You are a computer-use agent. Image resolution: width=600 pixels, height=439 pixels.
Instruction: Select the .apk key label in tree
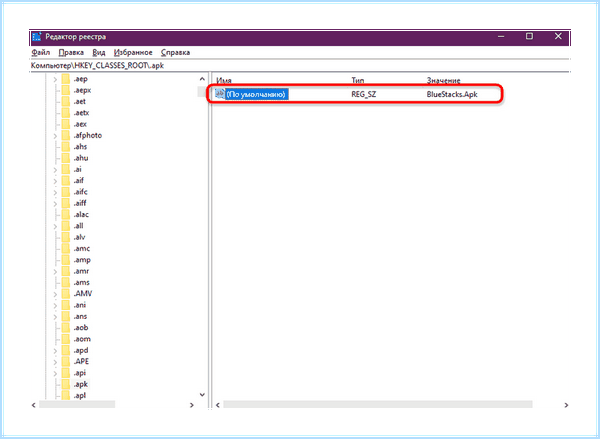80,384
